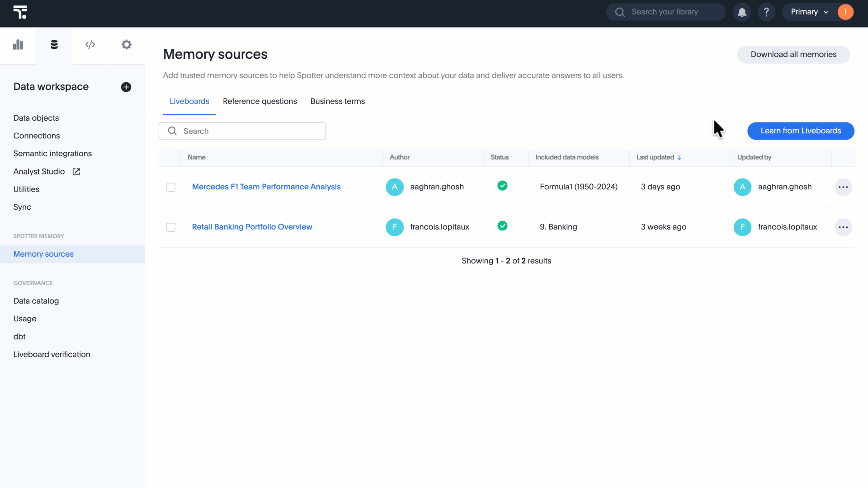Sort by the Name column header

(x=197, y=157)
